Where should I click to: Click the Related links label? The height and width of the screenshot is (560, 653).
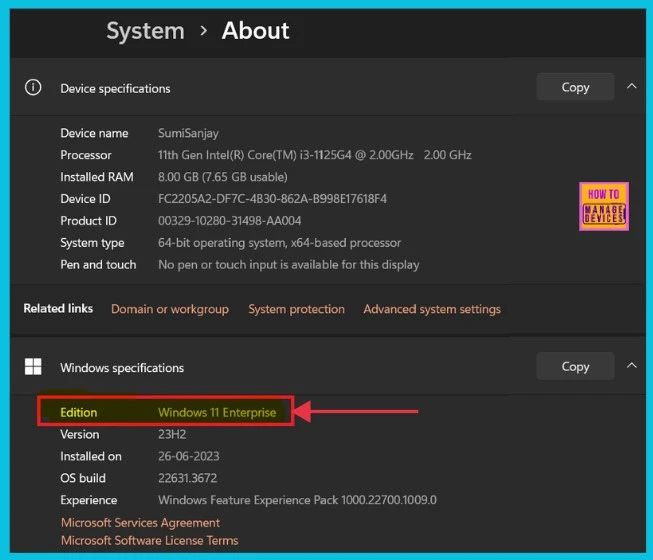(58, 309)
